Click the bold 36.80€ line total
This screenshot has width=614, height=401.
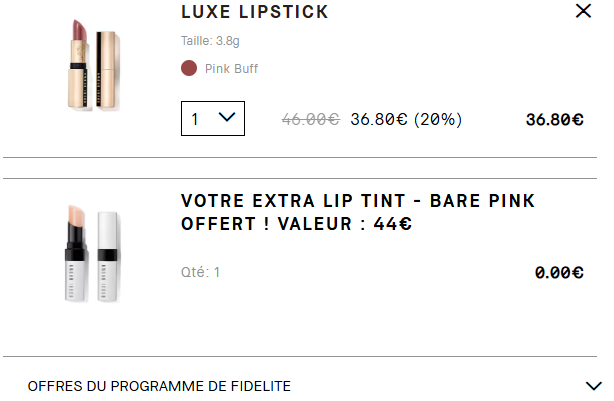click(x=554, y=120)
